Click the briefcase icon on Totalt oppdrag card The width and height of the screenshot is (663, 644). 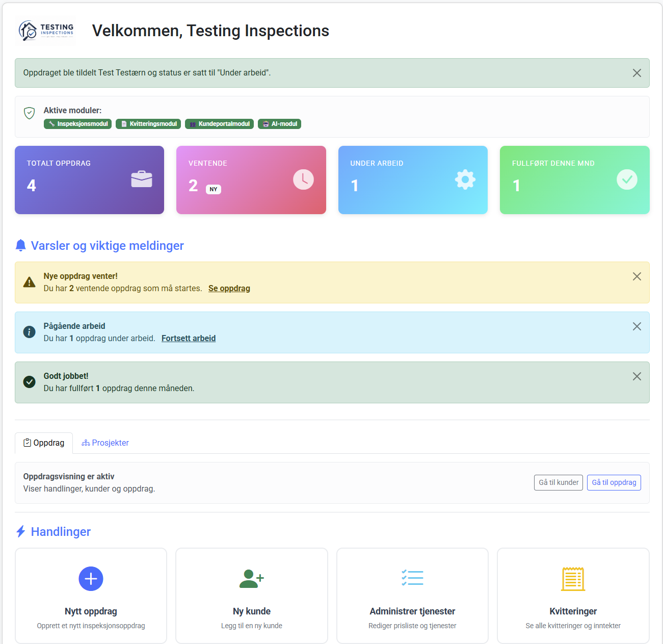142,179
